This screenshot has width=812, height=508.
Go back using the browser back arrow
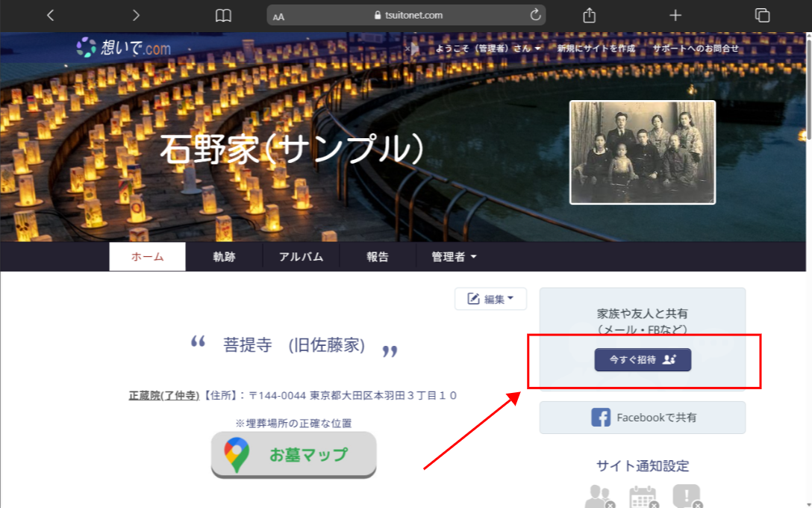[x=50, y=15]
